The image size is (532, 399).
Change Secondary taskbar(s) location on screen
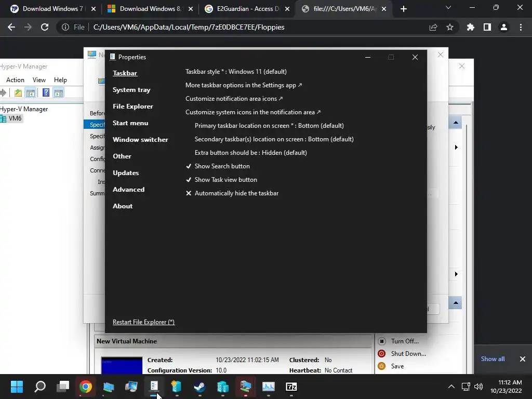pyautogui.click(x=274, y=139)
